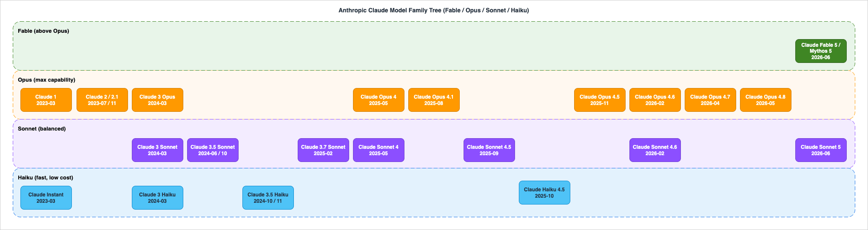Select the Claude 3 Haiku node

tap(157, 198)
